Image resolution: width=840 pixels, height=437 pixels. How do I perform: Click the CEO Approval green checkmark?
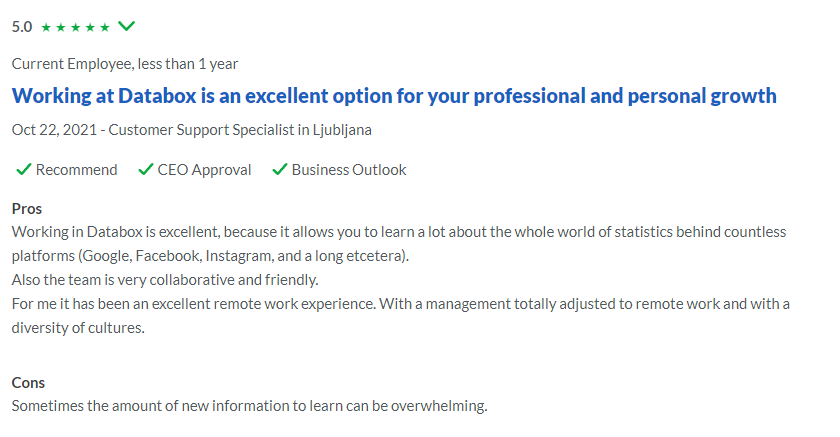(146, 170)
